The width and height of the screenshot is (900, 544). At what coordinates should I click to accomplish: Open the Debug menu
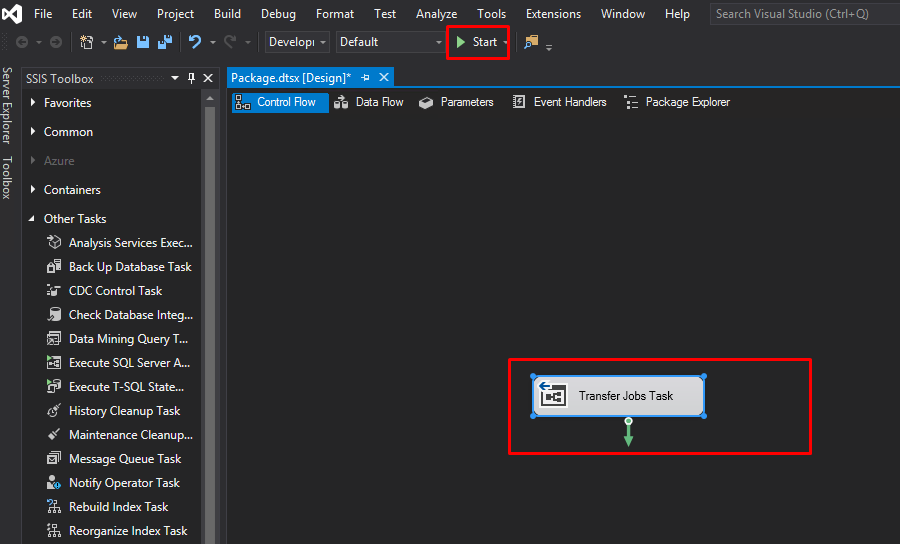278,14
